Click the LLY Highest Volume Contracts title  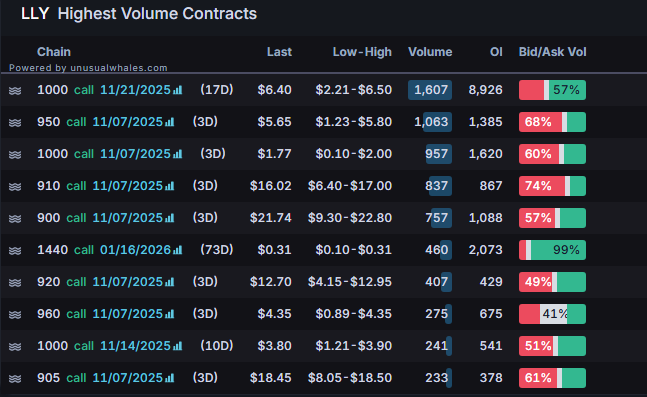pos(139,14)
